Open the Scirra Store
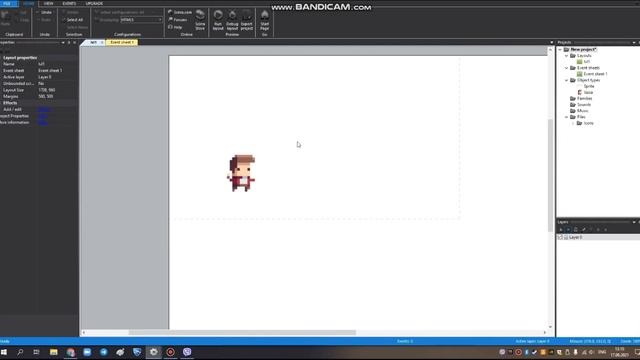The height and width of the screenshot is (360, 640). [x=200, y=20]
